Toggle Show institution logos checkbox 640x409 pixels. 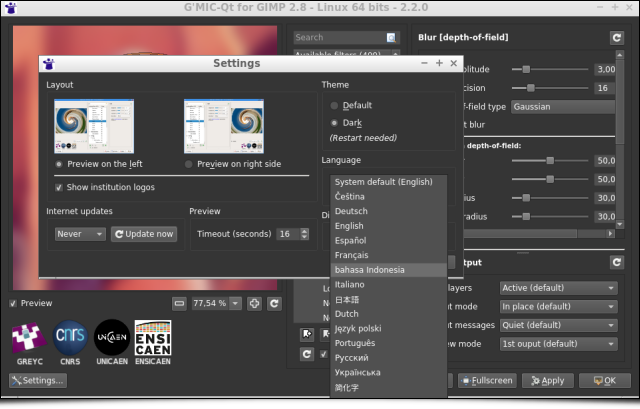59,187
